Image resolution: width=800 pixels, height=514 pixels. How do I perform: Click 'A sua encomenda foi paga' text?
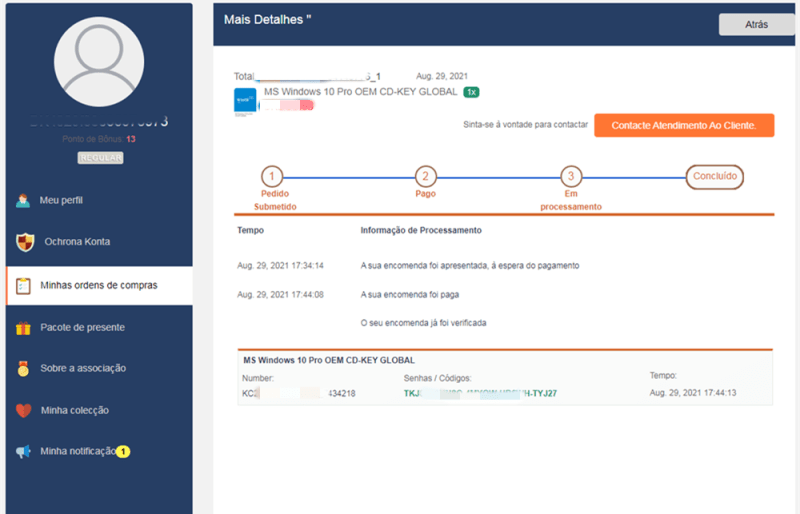(410, 295)
